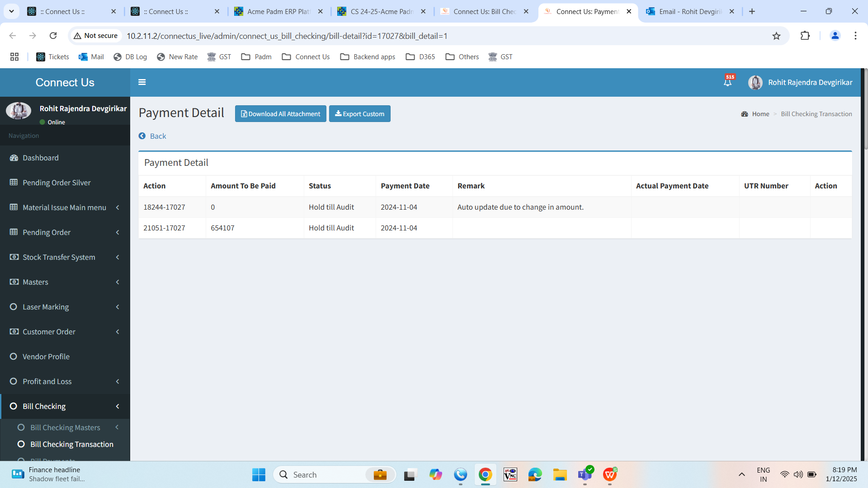Open DB Log bookmark
The height and width of the screenshot is (488, 868).
(x=130, y=57)
